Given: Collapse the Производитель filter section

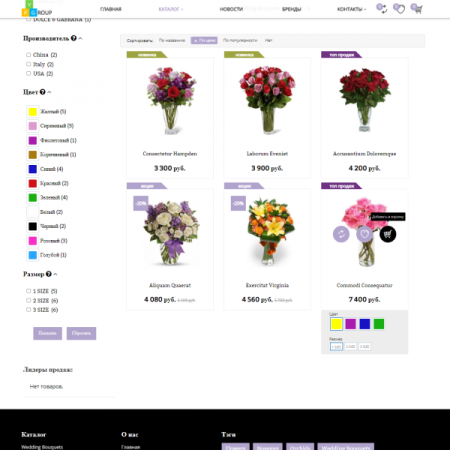Looking at the screenshot, I should coord(80,38).
